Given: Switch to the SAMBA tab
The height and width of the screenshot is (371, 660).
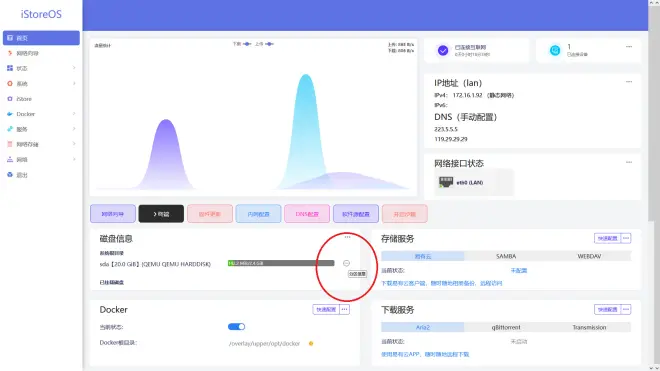Looking at the screenshot, I should click(x=506, y=256).
